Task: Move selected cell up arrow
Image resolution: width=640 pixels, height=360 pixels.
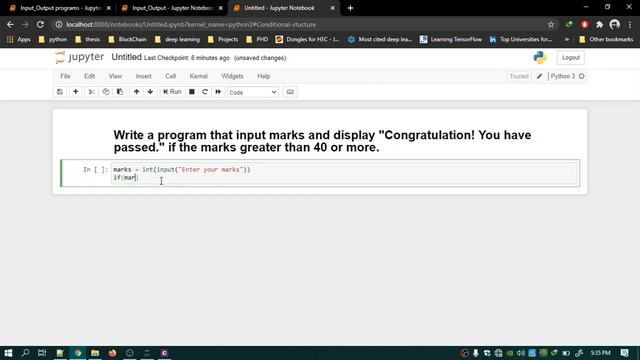Action: [136, 92]
